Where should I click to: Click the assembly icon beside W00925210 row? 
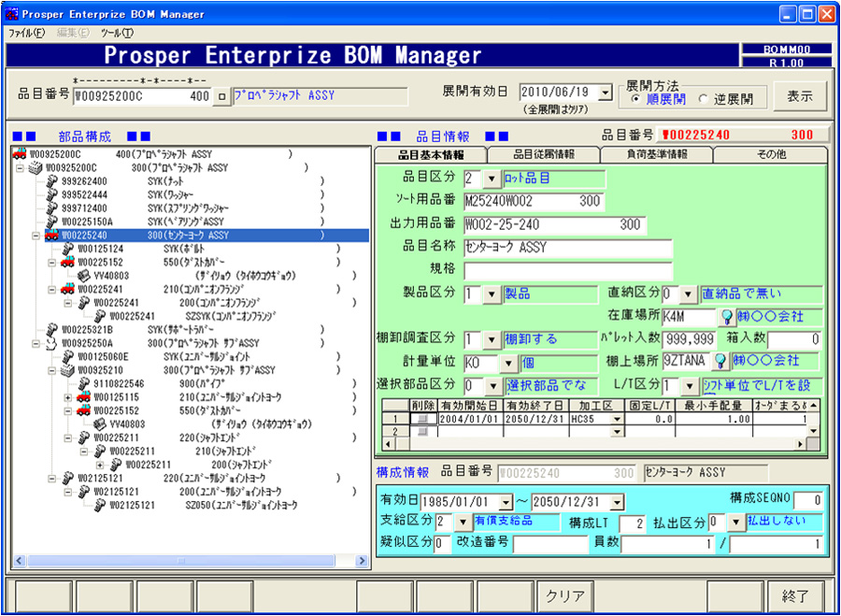tap(68, 370)
